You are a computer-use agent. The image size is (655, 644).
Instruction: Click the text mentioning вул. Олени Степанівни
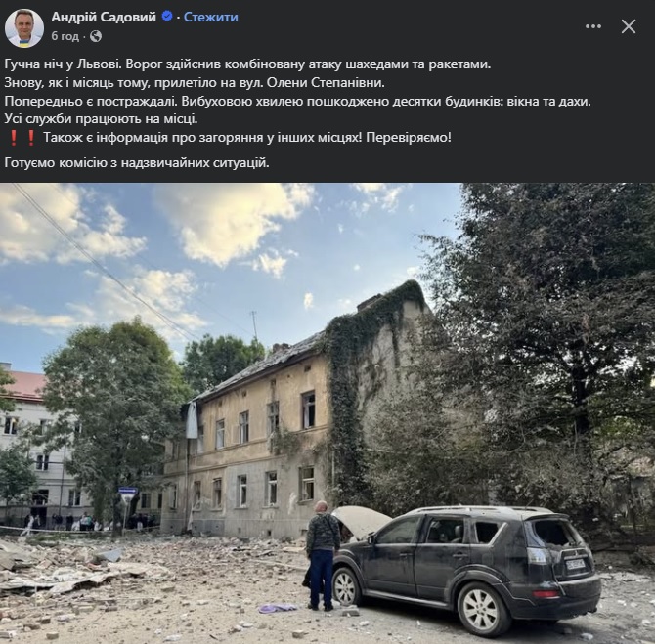[x=195, y=83]
